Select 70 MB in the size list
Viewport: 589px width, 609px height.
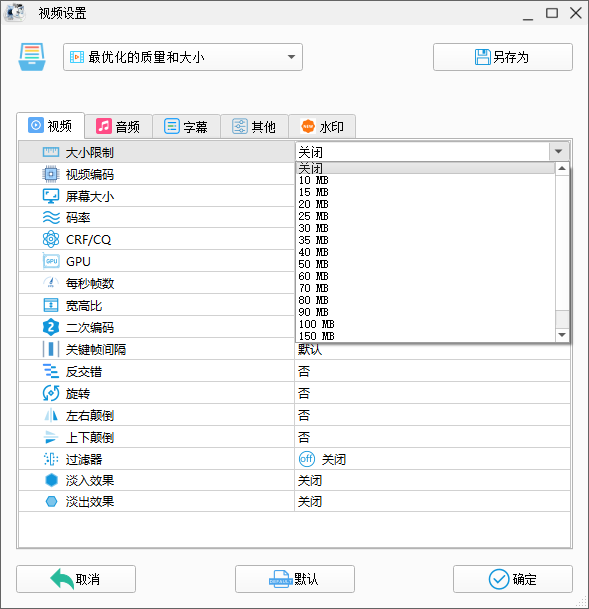click(425, 288)
